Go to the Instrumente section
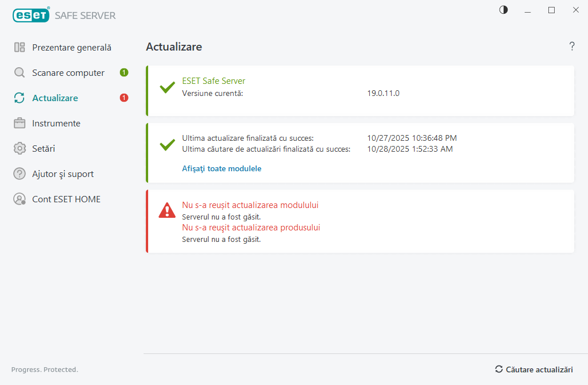This screenshot has width=588, height=385. point(56,124)
